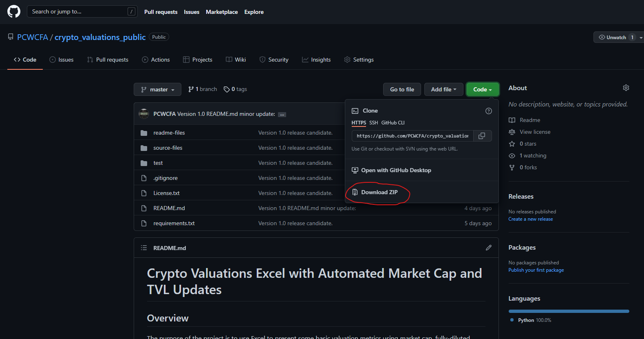Open the crypto_valuations_public repository link
Image resolution: width=644 pixels, height=339 pixels.
(x=100, y=37)
